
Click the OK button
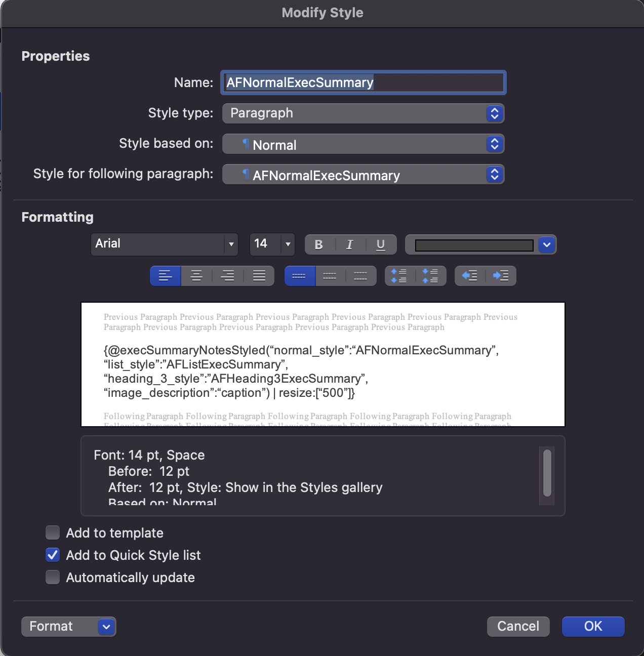coord(593,627)
